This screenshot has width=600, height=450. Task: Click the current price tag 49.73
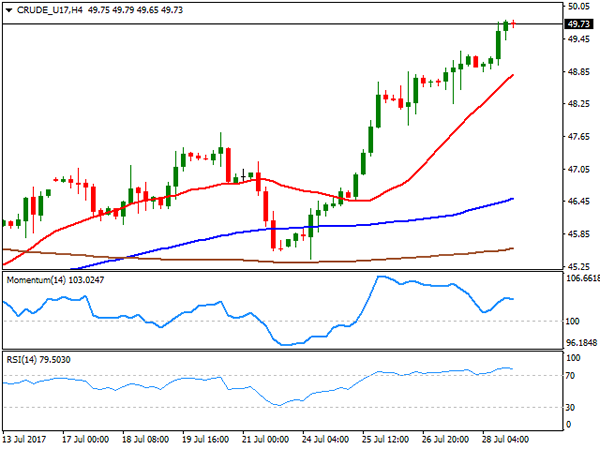click(579, 24)
